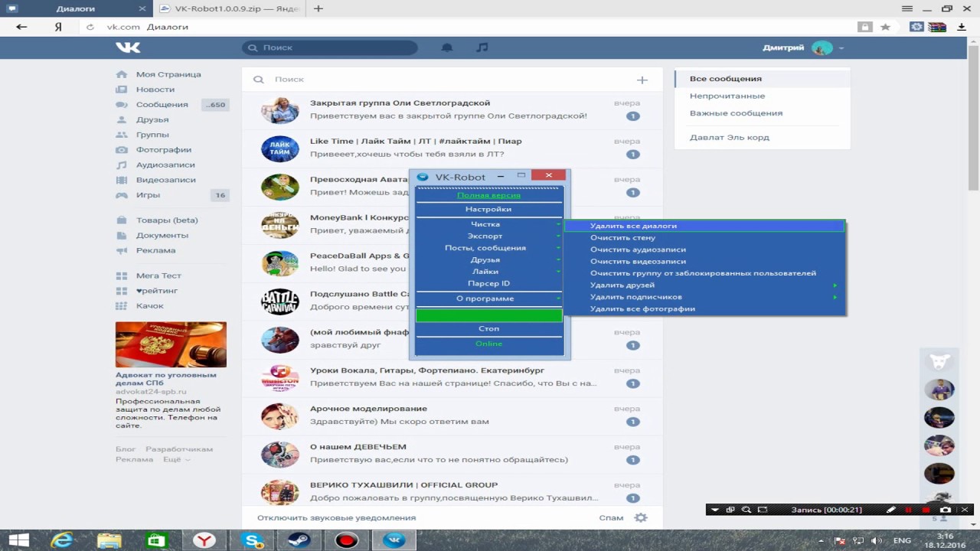Open the WinRAR extension icon in browser toolbar
This screenshot has height=551, width=980.
point(938,27)
